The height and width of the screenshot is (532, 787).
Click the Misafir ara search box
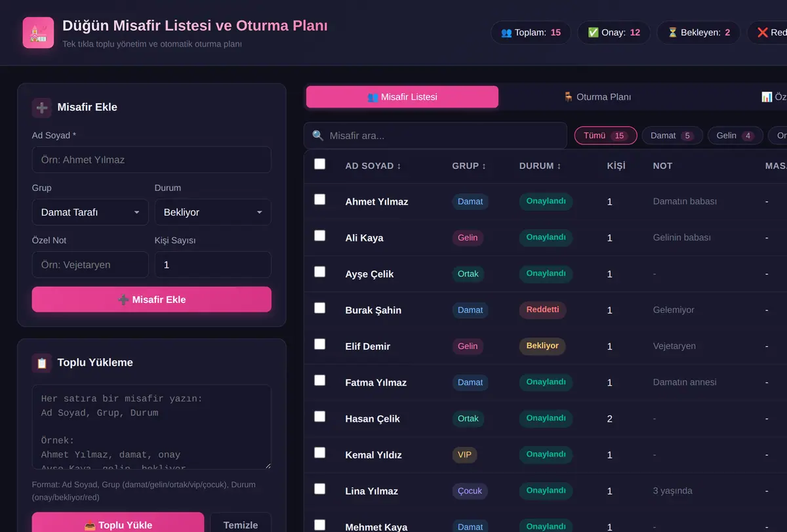pyautogui.click(x=435, y=136)
